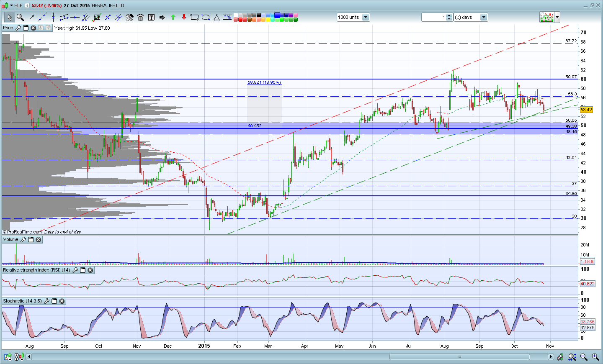Screen dimensions: 603x364
Task: Click the trash bin delete-objects icon
Action: pyautogui.click(x=140, y=17)
